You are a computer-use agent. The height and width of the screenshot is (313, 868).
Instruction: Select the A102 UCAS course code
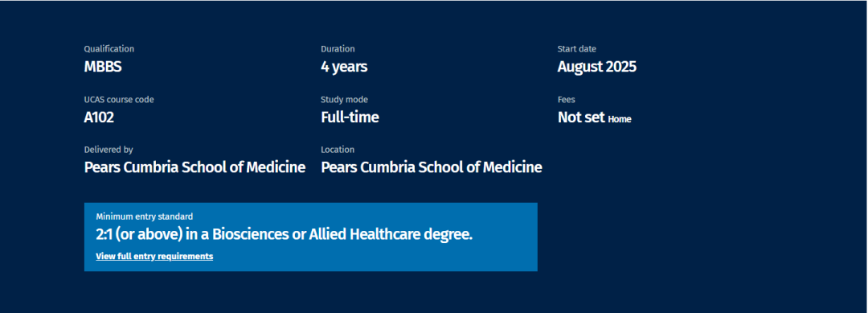tap(99, 117)
